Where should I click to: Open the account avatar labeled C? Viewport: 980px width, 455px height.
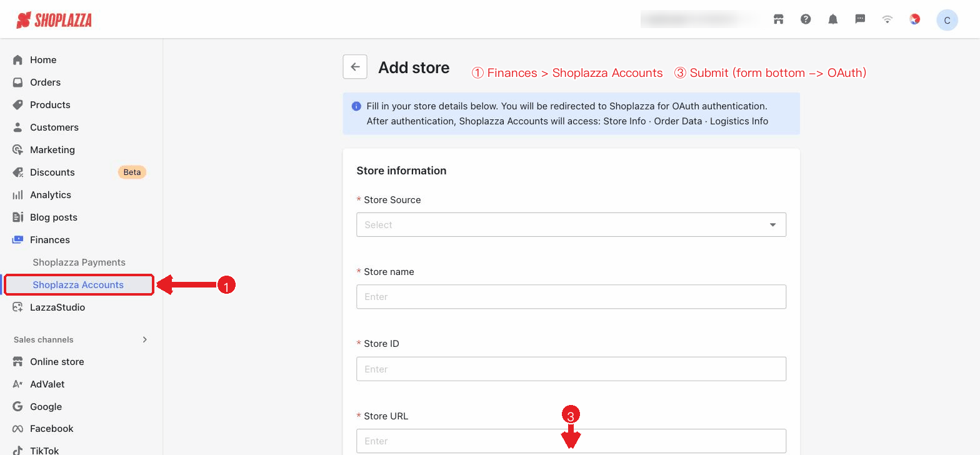tap(947, 20)
